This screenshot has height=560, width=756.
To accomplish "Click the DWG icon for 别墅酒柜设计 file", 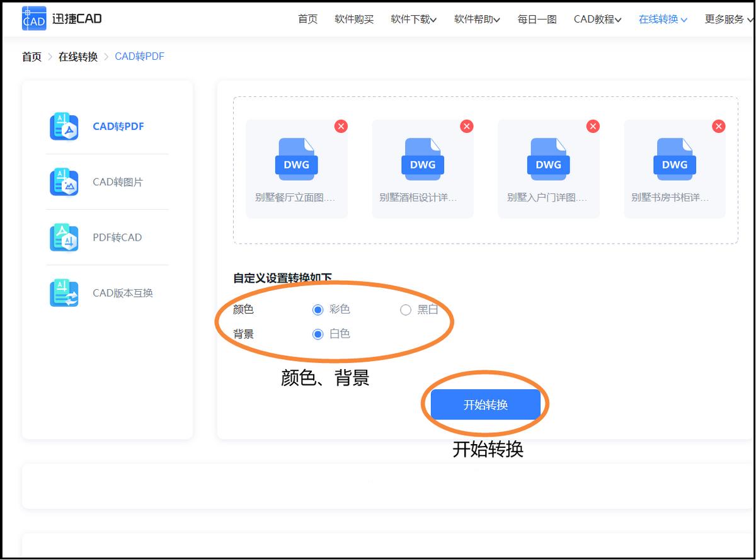I will coord(422,159).
